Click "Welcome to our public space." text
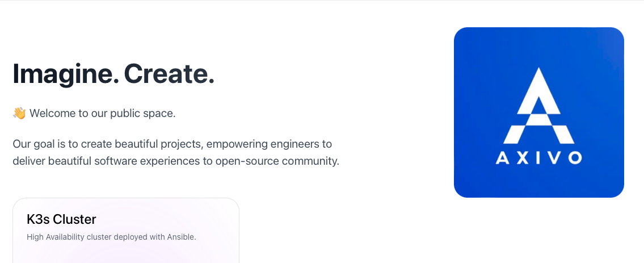This screenshot has height=263, width=644. coord(103,113)
